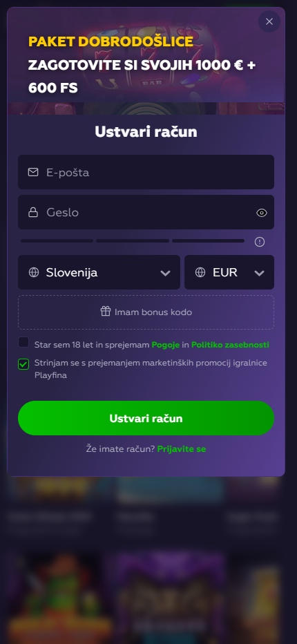The image size is (297, 644).
Task: Check the 18 years age confirmation box
Action: (x=23, y=342)
